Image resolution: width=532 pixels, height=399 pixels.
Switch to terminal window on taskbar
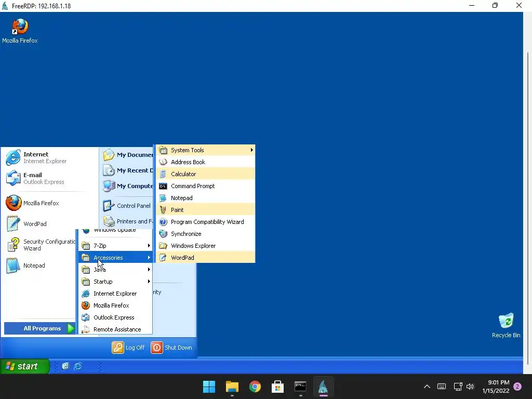(300, 387)
